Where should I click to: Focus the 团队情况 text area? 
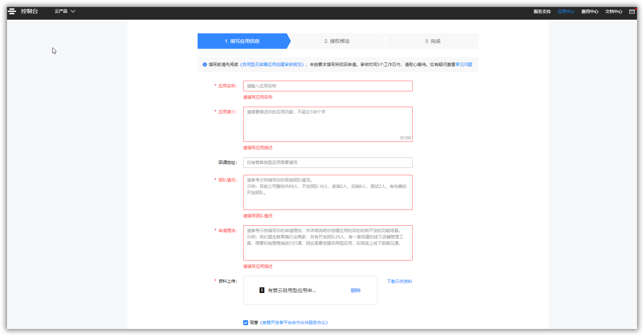(x=328, y=192)
